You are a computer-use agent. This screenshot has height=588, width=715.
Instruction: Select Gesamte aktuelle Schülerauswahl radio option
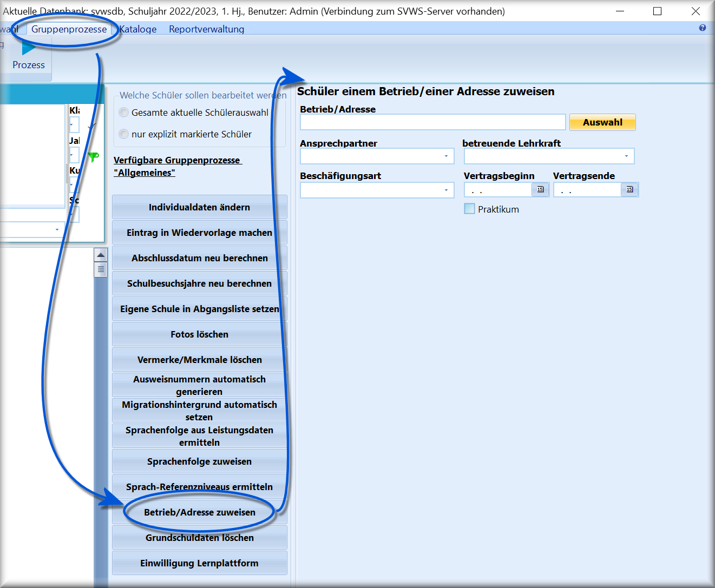(x=124, y=113)
